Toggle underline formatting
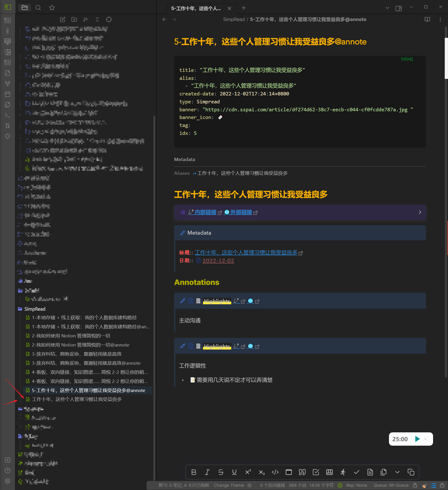The height and width of the screenshot is (490, 448). pyautogui.click(x=234, y=472)
